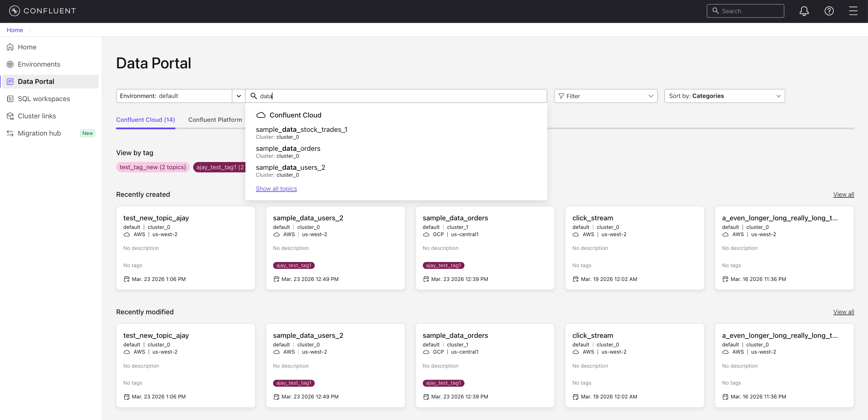Click the Environments sidebar icon
The image size is (868, 420).
10,64
